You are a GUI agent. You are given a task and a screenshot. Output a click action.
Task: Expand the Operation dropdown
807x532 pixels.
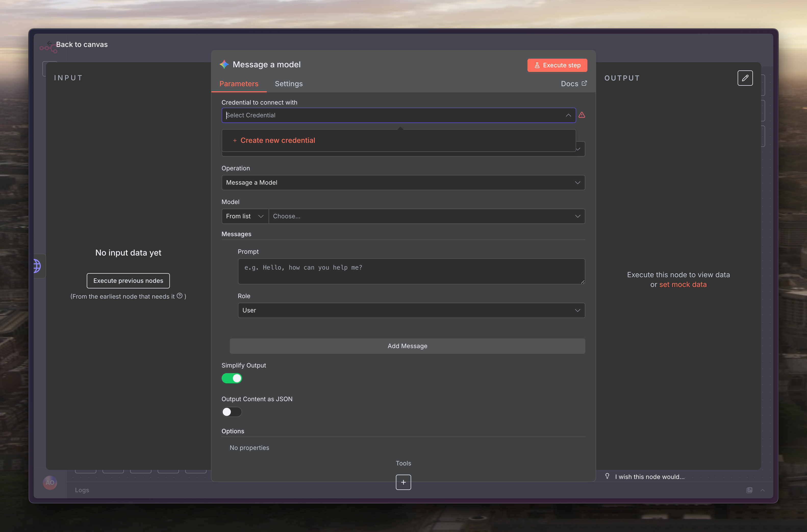[x=403, y=183]
